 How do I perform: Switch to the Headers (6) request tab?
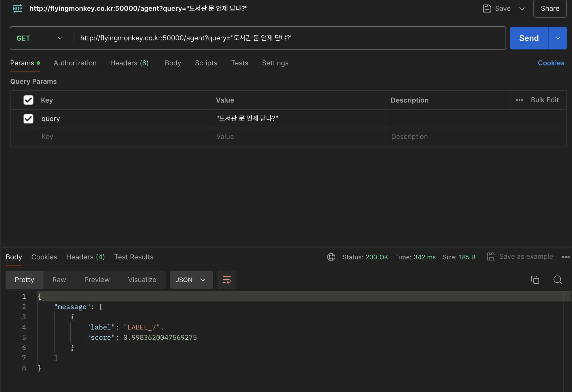(129, 63)
